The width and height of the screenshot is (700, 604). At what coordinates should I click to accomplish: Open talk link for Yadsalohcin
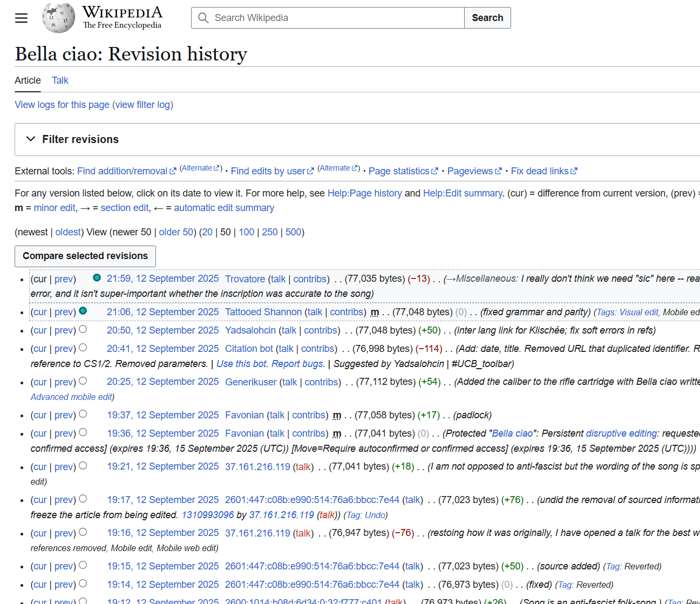pyautogui.click(x=289, y=330)
